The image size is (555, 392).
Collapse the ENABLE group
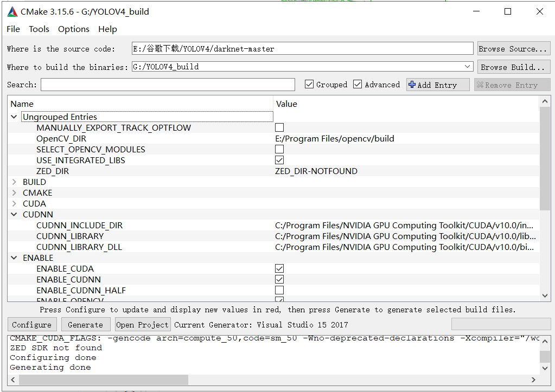click(x=14, y=258)
